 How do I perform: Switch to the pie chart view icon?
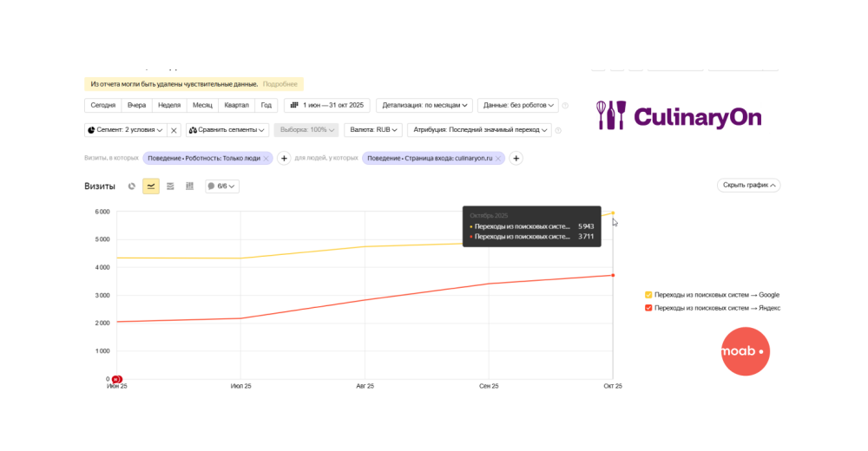[132, 186]
